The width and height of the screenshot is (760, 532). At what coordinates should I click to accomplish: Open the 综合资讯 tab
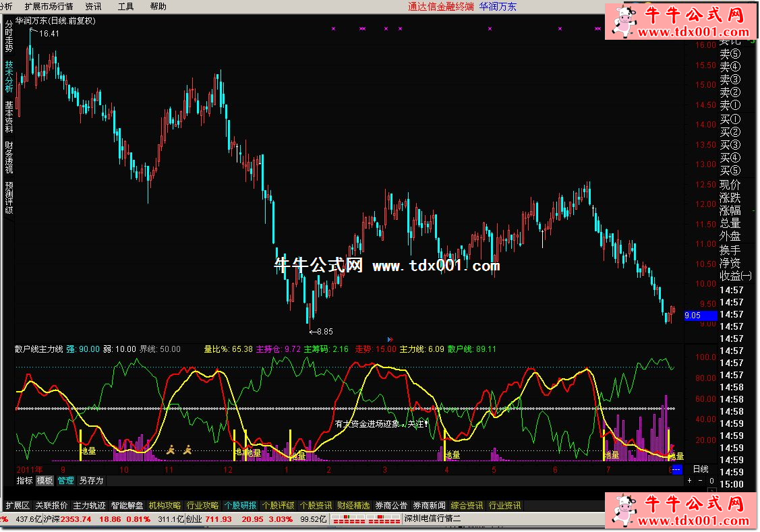(467, 505)
